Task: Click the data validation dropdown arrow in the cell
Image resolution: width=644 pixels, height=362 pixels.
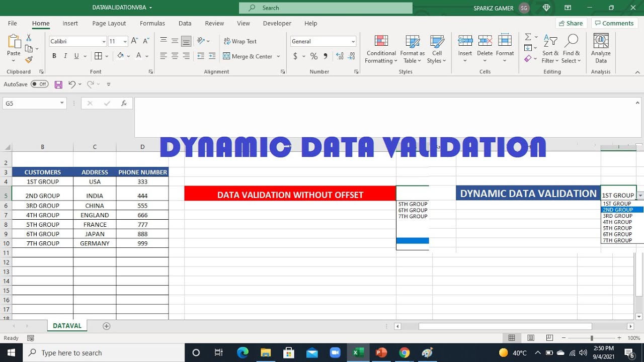Action: (x=640, y=196)
